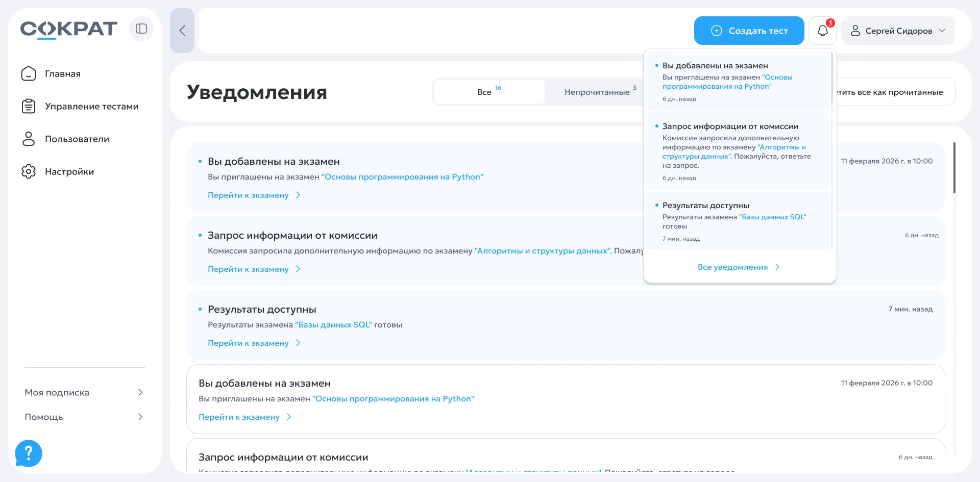Click the plus icon in Создать тест
Screen dimensions: 980x482
(x=717, y=31)
